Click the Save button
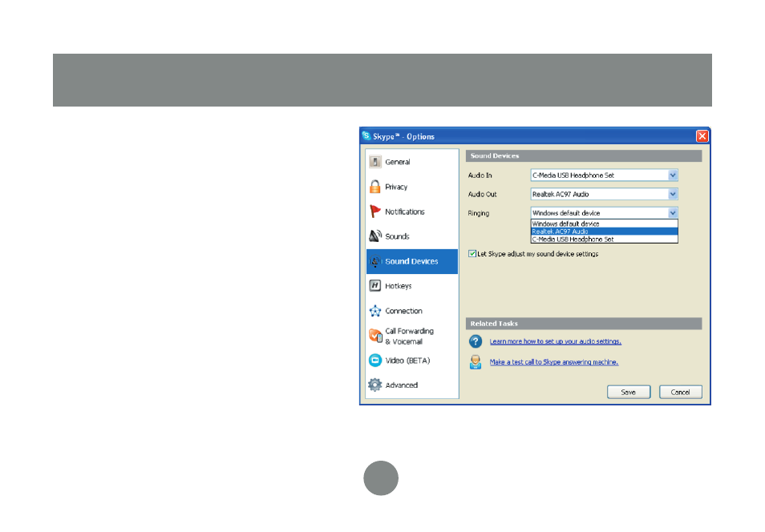The image size is (765, 532). [x=629, y=392]
